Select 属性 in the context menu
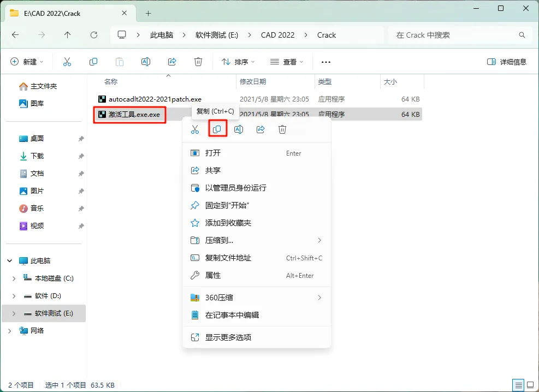The image size is (539, 392). (x=257, y=276)
